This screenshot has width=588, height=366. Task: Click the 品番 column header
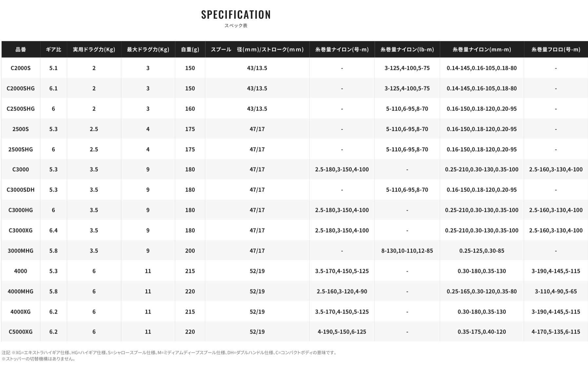21,50
